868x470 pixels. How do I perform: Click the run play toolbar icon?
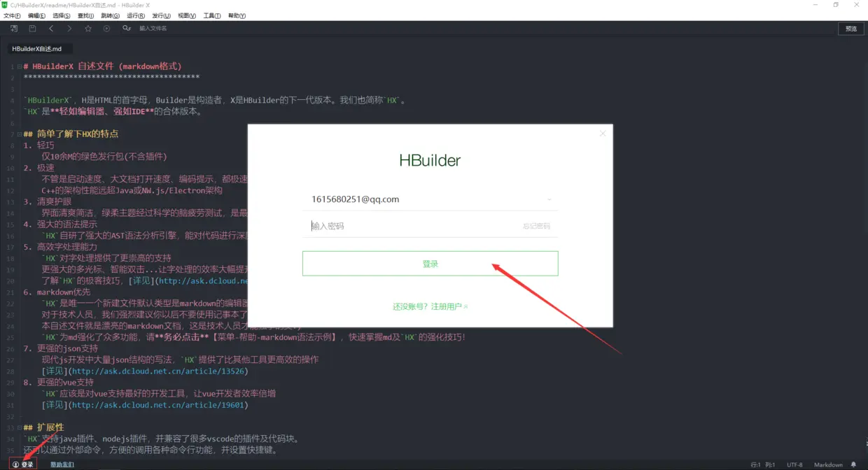106,29
